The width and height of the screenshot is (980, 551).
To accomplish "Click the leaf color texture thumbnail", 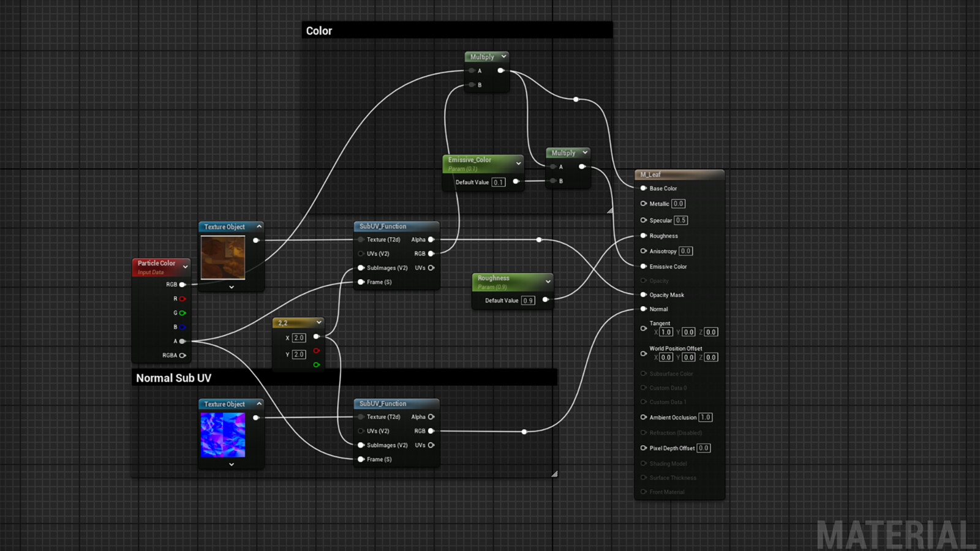I will pos(223,258).
